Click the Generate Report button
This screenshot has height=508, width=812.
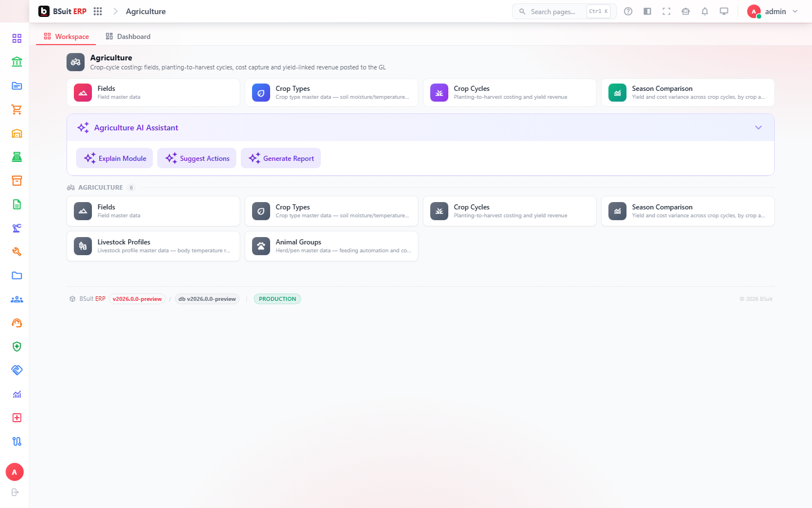click(x=281, y=158)
